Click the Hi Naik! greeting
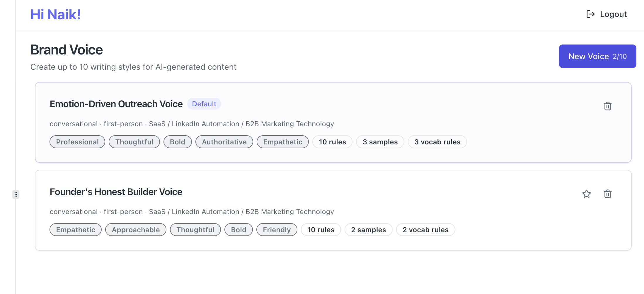644x294 pixels. (55, 14)
